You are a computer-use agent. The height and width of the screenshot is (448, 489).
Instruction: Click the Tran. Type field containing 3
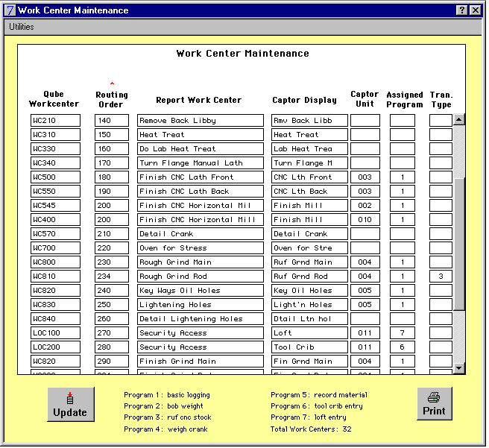point(441,277)
